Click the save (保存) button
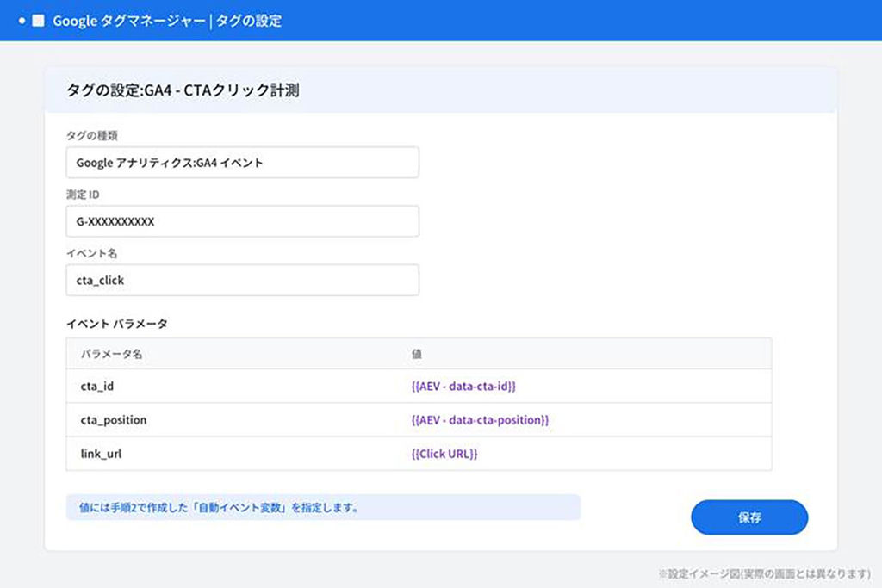 click(749, 517)
